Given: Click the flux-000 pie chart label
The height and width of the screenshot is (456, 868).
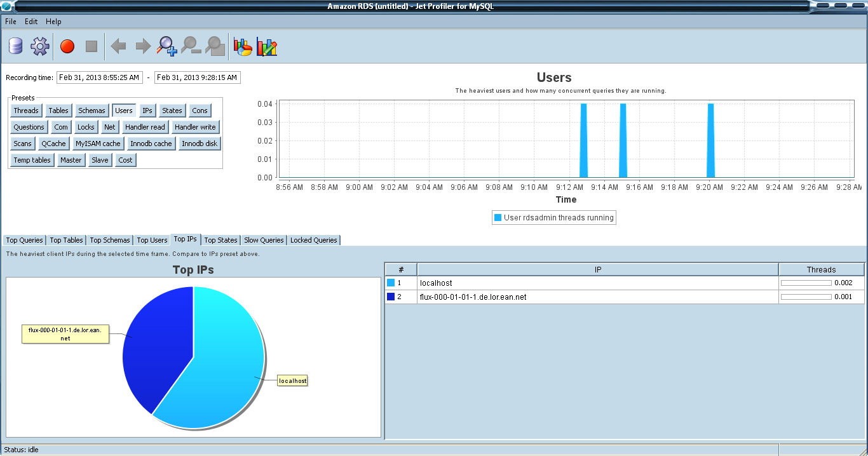Looking at the screenshot, I should tap(65, 334).
